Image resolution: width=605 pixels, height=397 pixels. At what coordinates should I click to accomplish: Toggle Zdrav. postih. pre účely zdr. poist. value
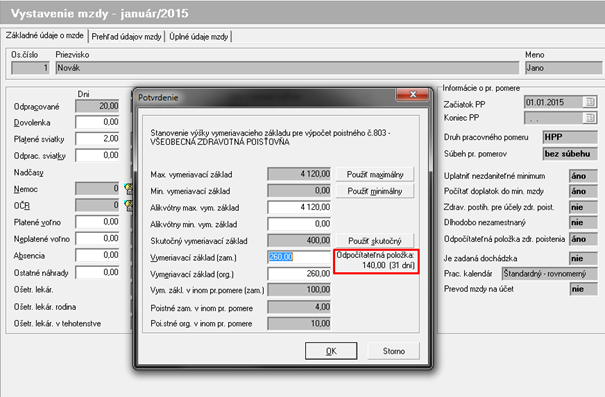pos(583,207)
